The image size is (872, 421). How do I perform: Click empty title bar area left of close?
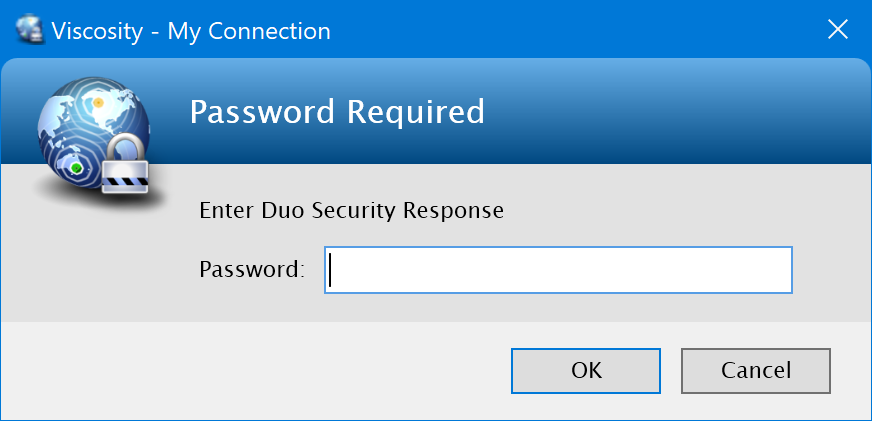600,30
